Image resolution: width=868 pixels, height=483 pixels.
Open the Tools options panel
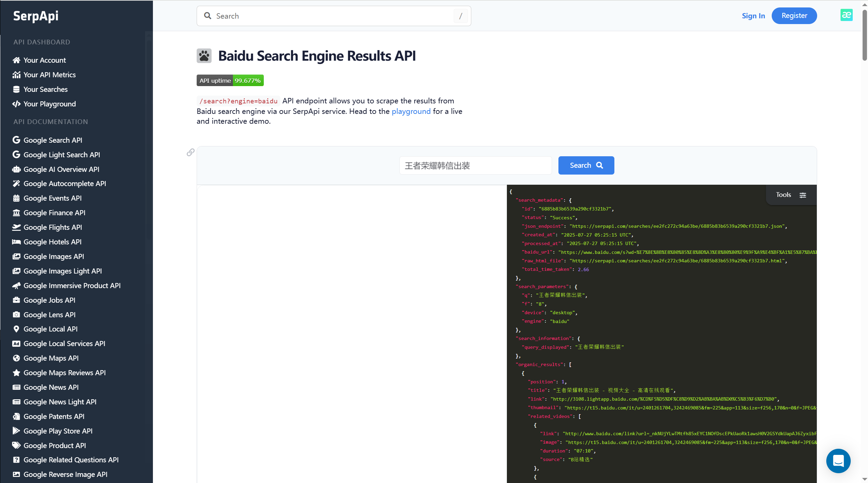click(791, 195)
